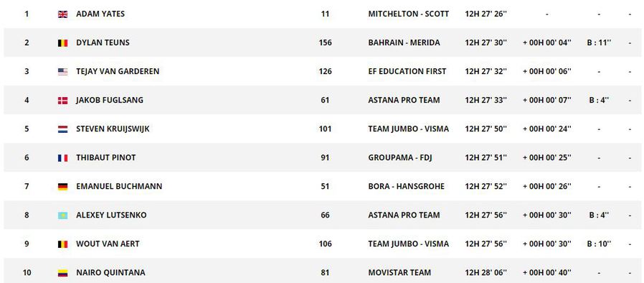Click the German flag beside Emanuel Buchmann

pos(62,187)
